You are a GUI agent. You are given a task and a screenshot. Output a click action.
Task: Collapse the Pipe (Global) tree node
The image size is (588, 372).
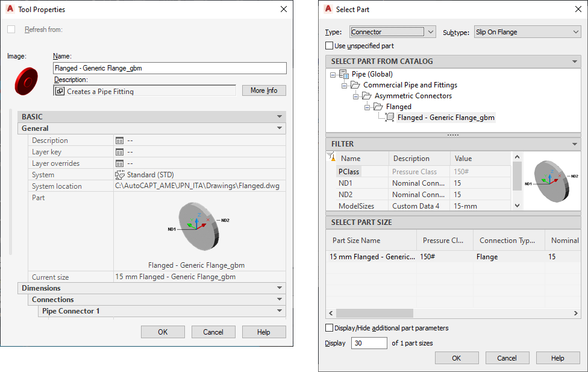click(x=333, y=75)
